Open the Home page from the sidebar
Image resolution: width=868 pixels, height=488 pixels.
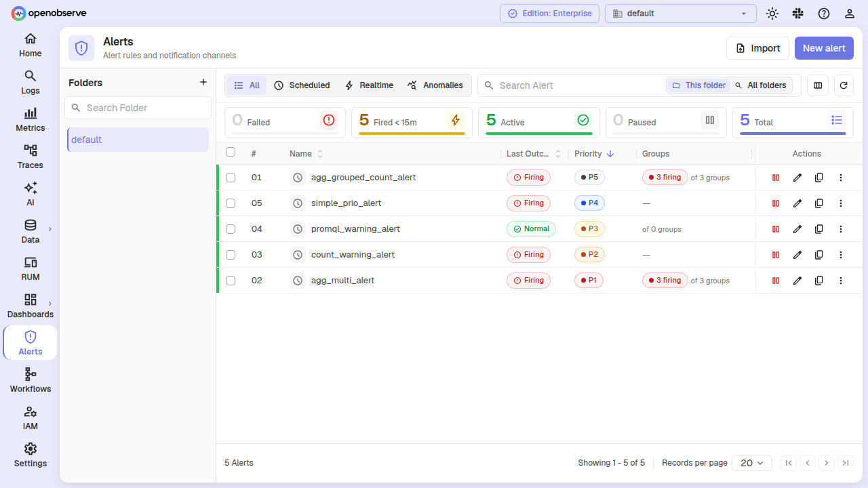pos(30,45)
